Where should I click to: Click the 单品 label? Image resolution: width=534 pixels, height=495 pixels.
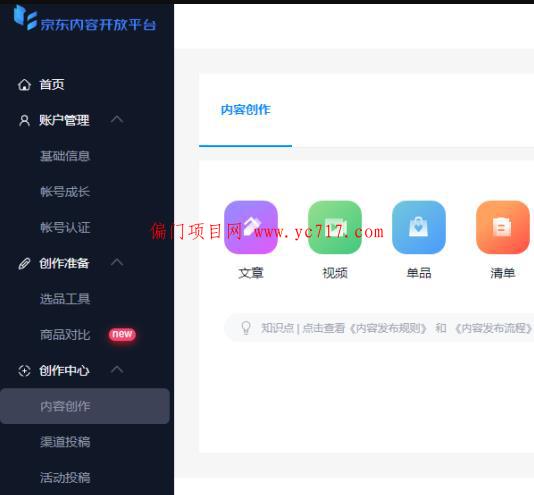pyautogui.click(x=419, y=273)
